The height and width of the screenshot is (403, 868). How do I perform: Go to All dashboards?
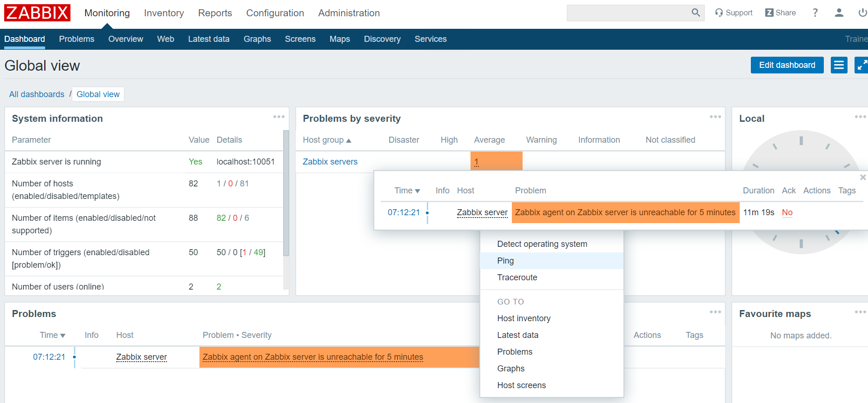(37, 94)
